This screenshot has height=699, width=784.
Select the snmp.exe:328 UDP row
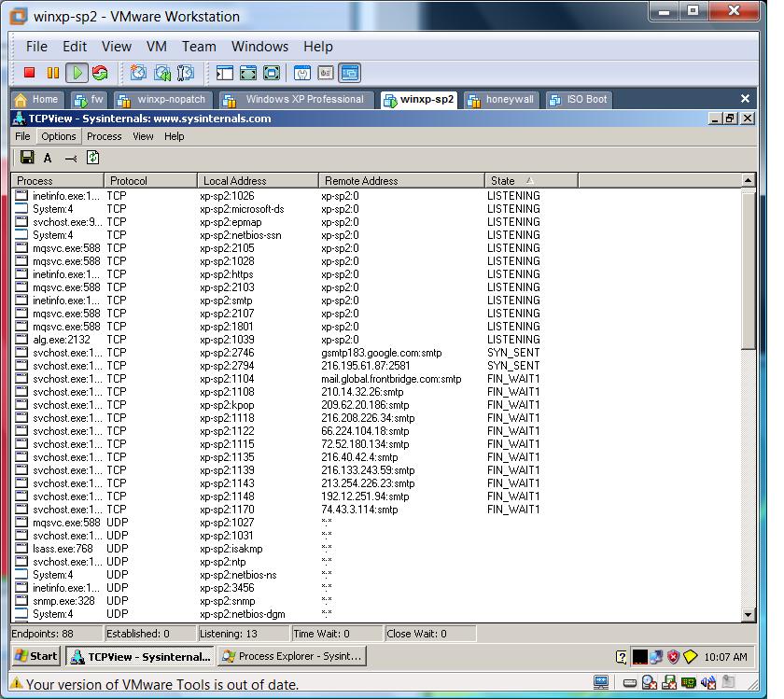tap(376, 601)
